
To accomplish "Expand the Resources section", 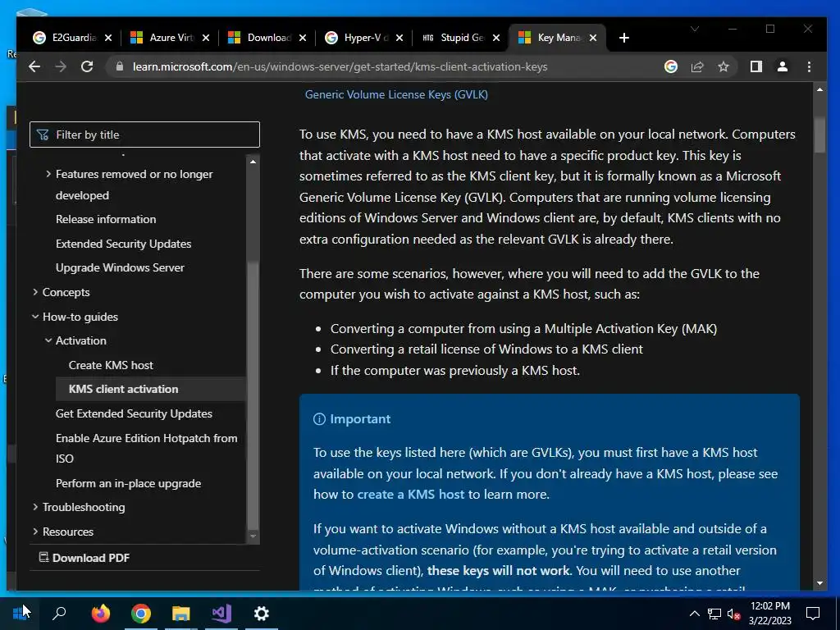I will coord(35,532).
